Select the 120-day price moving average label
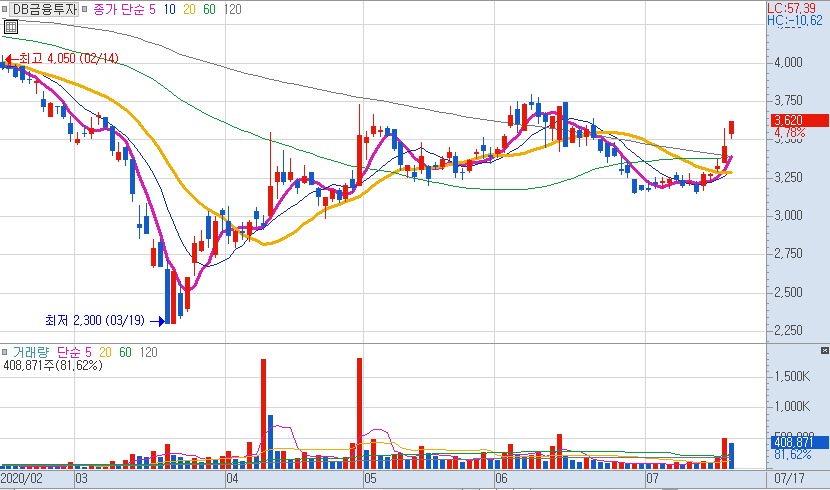 click(232, 9)
